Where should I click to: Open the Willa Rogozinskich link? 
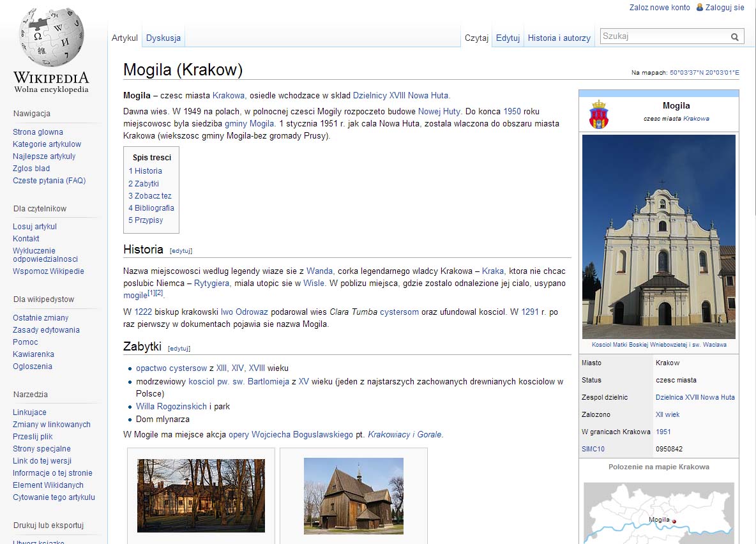[171, 407]
